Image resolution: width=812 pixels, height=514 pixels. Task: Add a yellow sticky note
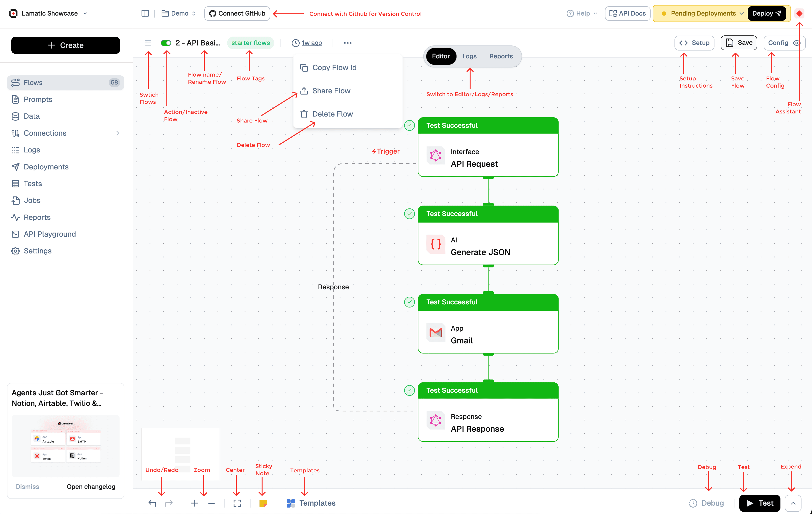tap(263, 503)
